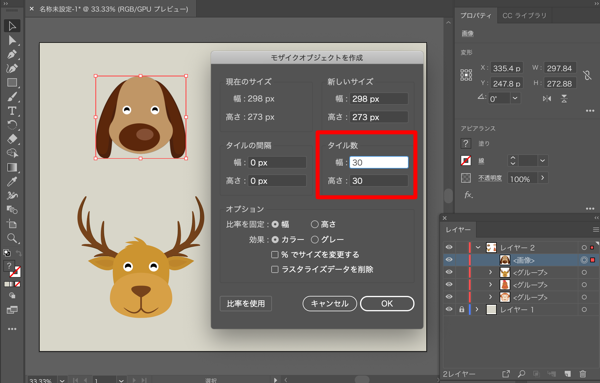Select the Type tool

(12, 111)
